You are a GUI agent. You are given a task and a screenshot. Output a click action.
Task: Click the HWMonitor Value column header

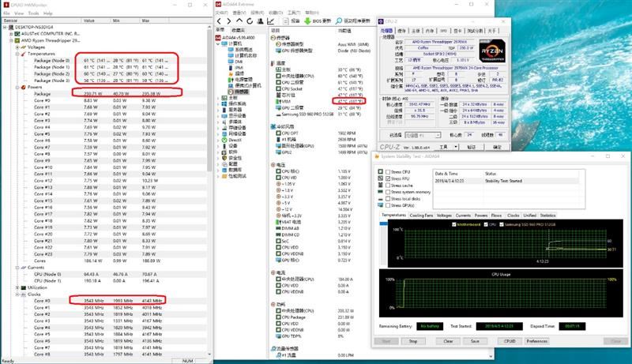point(95,21)
